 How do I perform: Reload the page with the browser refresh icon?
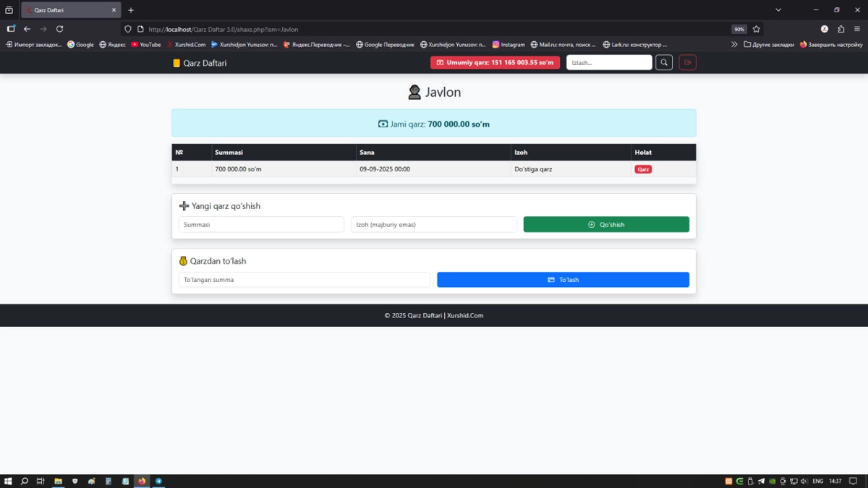60,29
